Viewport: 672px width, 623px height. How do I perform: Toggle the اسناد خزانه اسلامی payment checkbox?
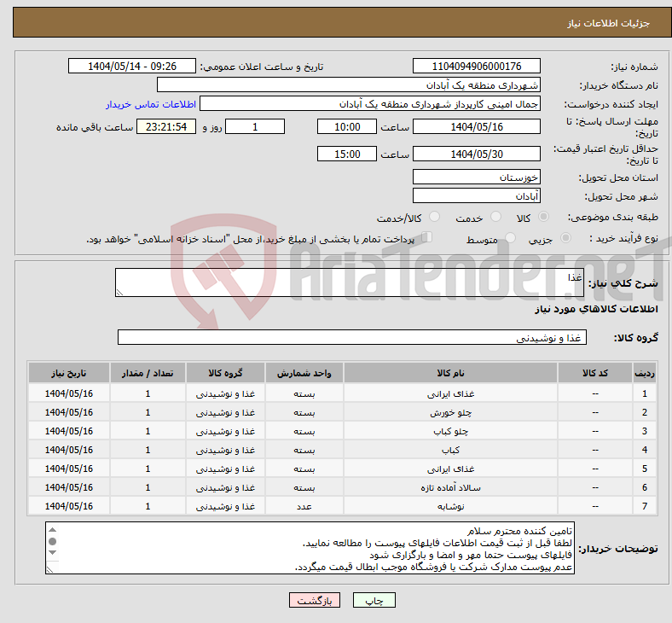coord(427,237)
